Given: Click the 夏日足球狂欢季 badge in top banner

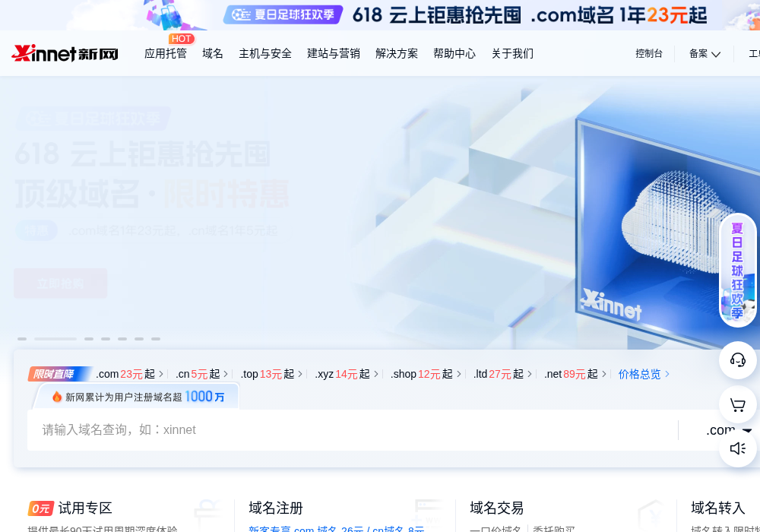Looking at the screenshot, I should click(x=283, y=14).
